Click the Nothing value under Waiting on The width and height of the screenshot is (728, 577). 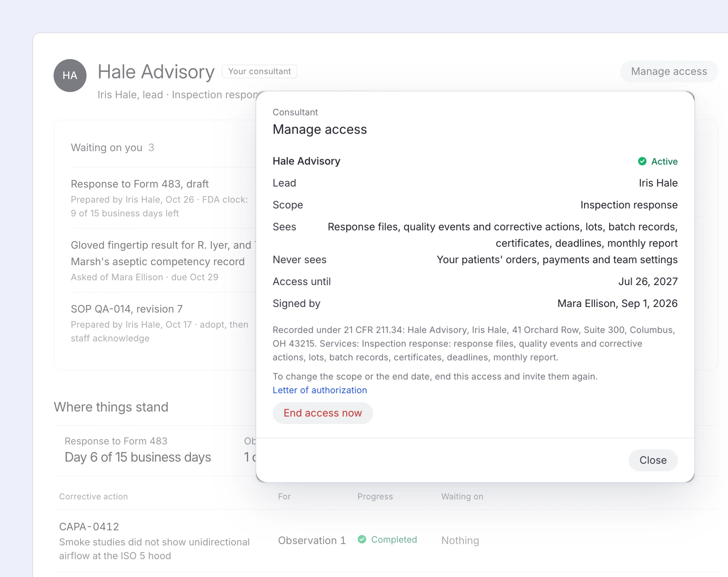pos(460,541)
